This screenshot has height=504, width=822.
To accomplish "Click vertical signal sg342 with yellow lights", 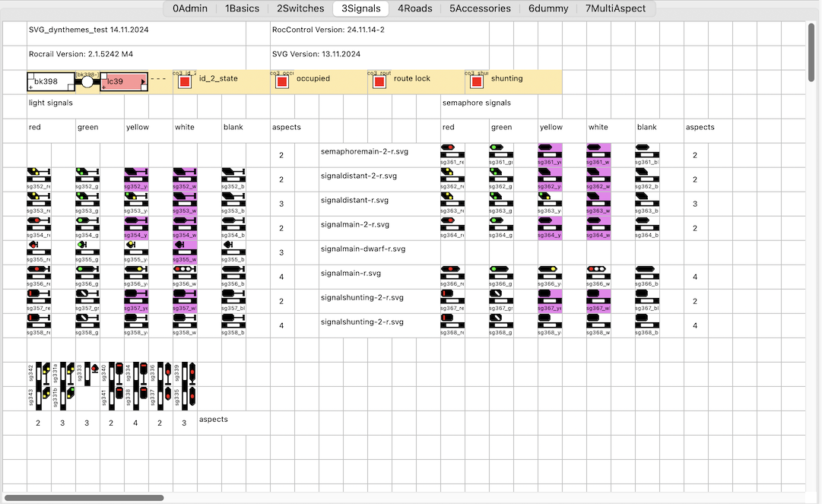I will point(39,374).
